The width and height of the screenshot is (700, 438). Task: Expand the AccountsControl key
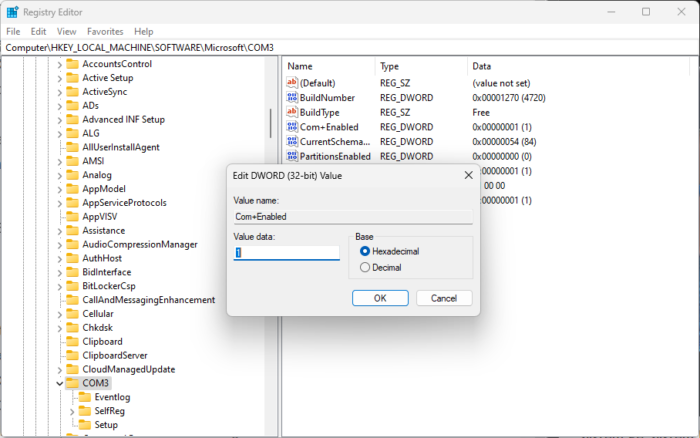[59, 65]
